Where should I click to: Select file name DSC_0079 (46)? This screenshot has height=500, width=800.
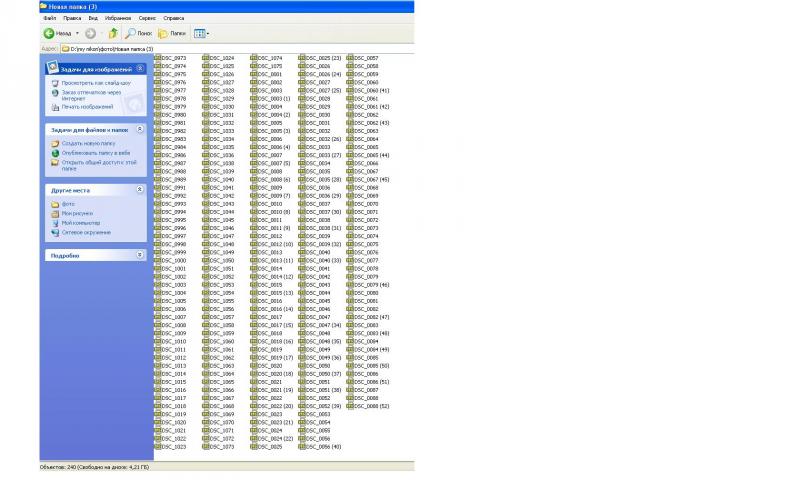click(x=371, y=285)
